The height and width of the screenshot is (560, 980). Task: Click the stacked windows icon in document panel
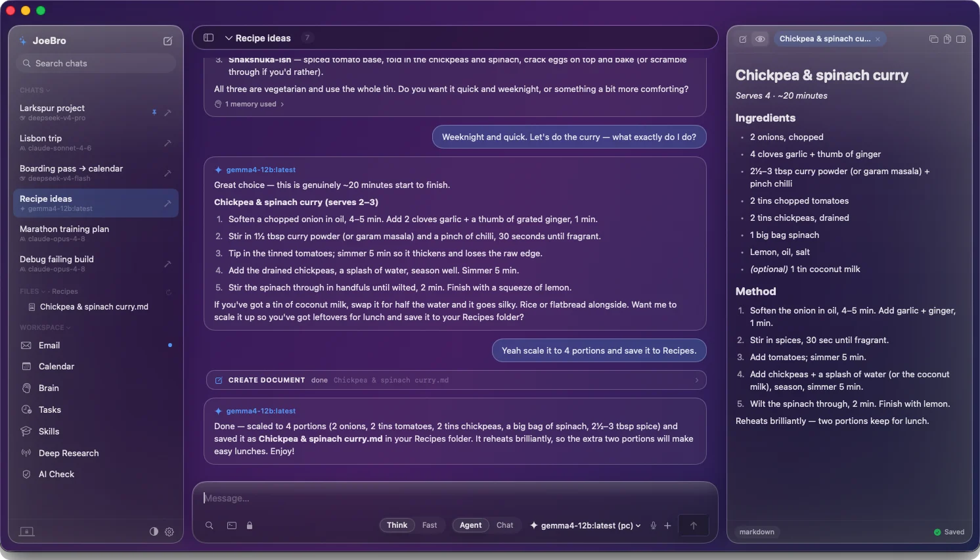(933, 39)
